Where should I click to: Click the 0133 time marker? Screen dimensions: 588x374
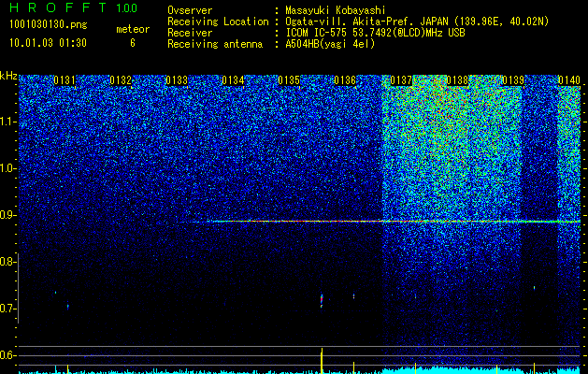177,80
